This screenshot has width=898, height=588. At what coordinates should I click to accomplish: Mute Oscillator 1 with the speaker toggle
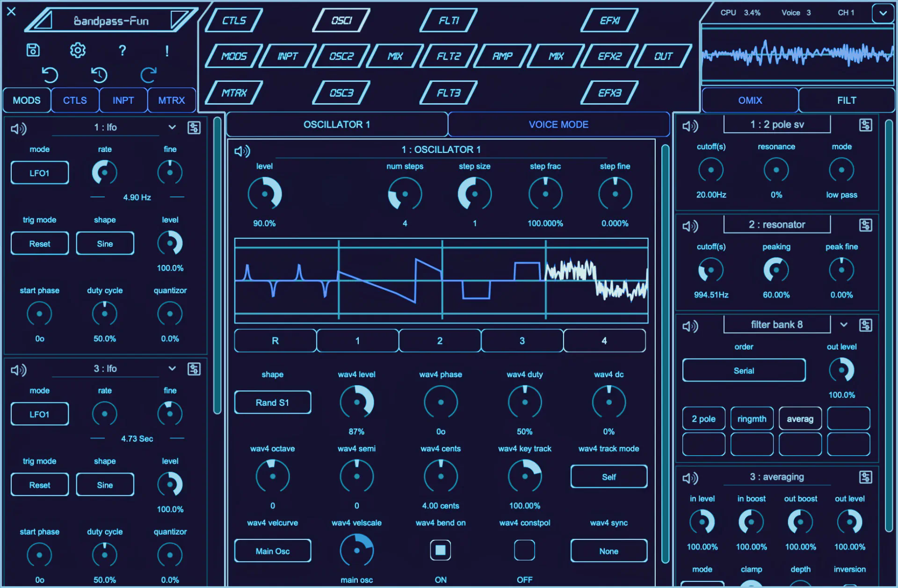[x=242, y=151]
